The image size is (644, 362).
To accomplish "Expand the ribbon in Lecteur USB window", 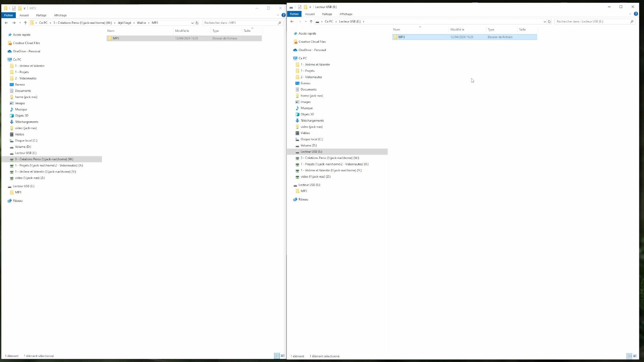I will pyautogui.click(x=630, y=14).
